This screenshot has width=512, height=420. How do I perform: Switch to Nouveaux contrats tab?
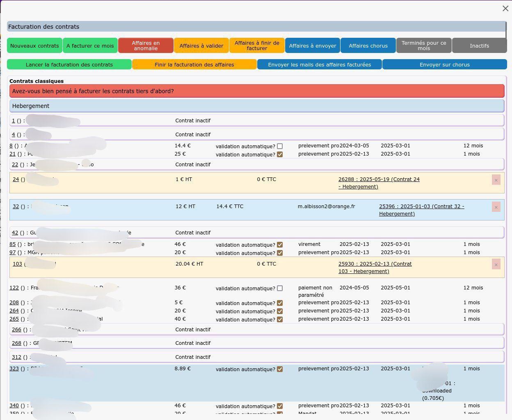(34, 46)
